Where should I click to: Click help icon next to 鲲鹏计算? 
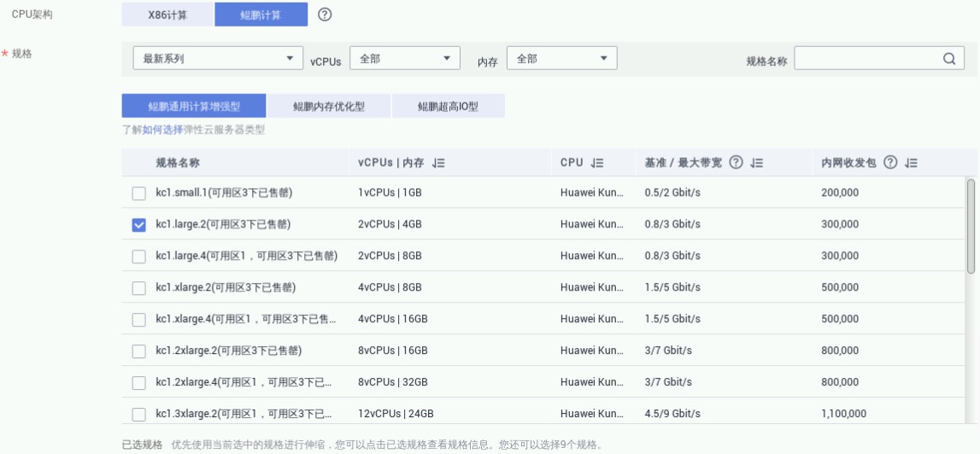point(325,15)
